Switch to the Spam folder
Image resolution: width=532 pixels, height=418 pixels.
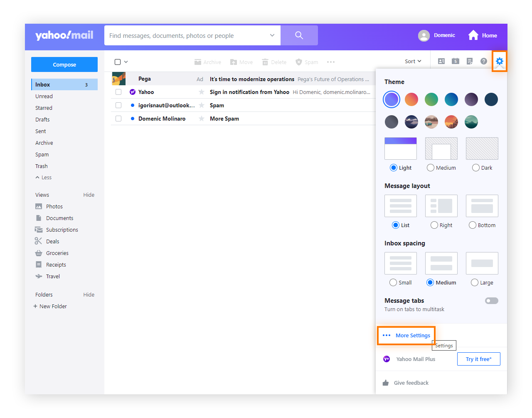[42, 154]
